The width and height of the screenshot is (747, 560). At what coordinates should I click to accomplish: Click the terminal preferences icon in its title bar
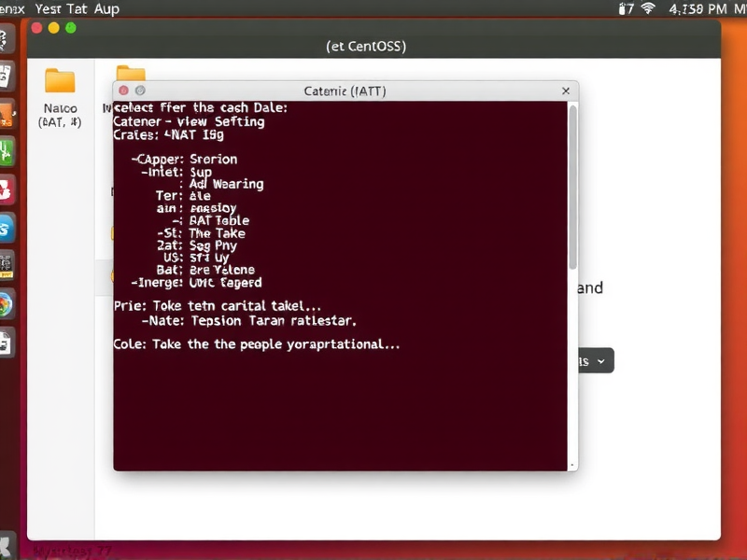pos(140,91)
